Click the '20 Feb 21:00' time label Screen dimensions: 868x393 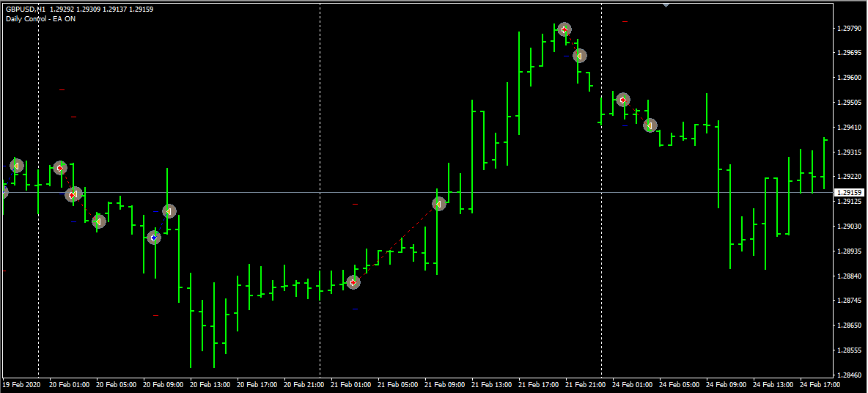(303, 384)
